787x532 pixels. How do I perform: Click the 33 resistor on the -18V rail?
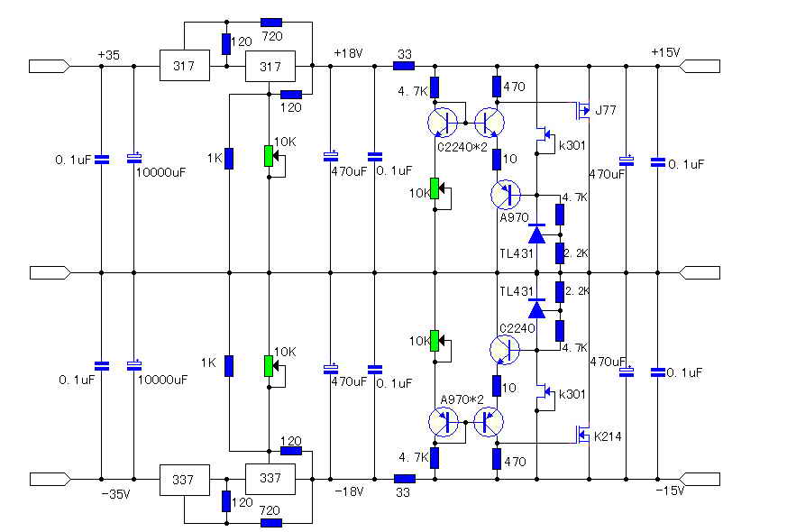(404, 479)
